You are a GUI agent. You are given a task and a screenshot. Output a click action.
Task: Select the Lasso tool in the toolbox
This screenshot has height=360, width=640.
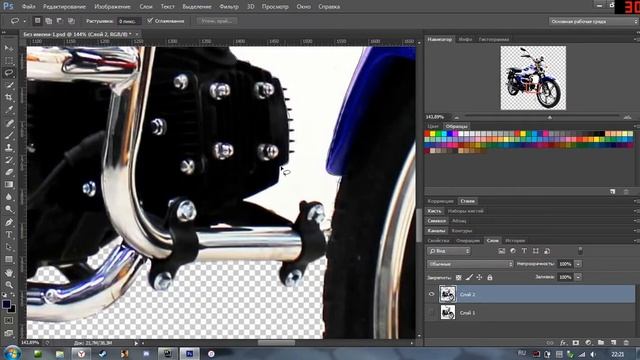9,73
